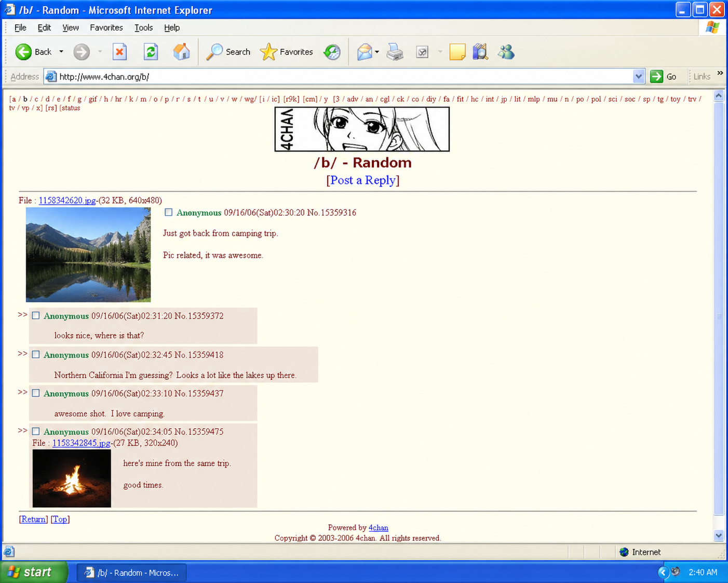This screenshot has width=728, height=583.
Task: Click the Post a Reply link
Action: click(362, 180)
